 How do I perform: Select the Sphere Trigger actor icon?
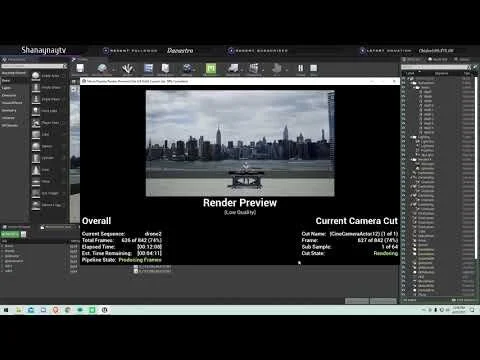coord(36,205)
